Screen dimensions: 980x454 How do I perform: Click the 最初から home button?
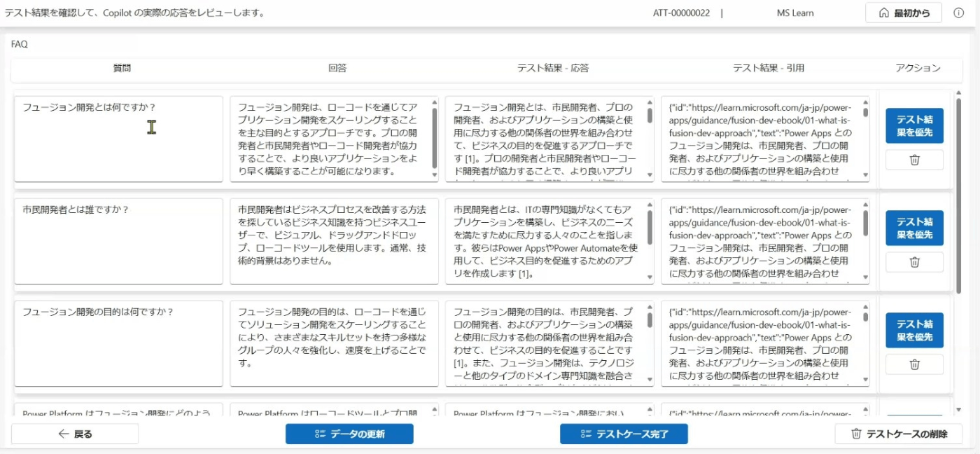point(904,13)
